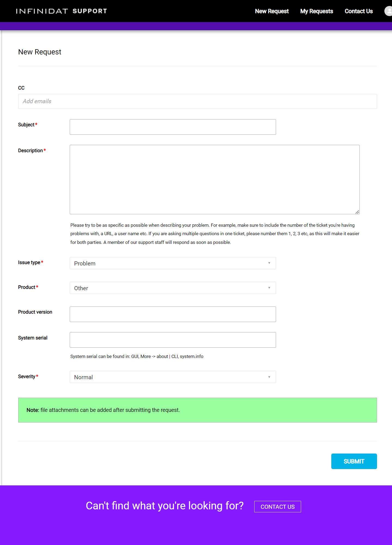
Task: Click the INFINIDAT Support logo
Action: tap(62, 11)
